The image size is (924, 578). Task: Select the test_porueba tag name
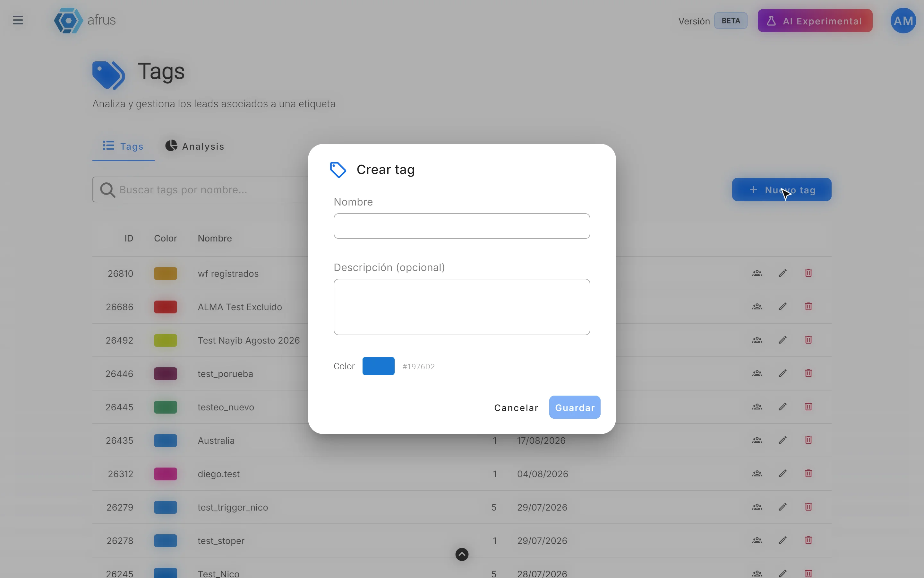pos(225,374)
